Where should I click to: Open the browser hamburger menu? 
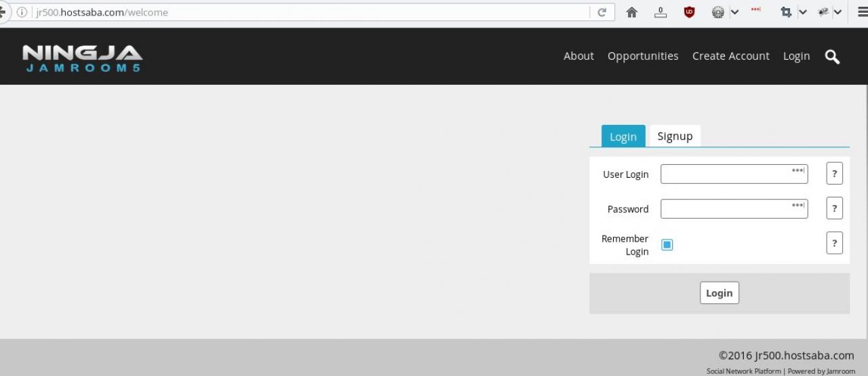(862, 12)
